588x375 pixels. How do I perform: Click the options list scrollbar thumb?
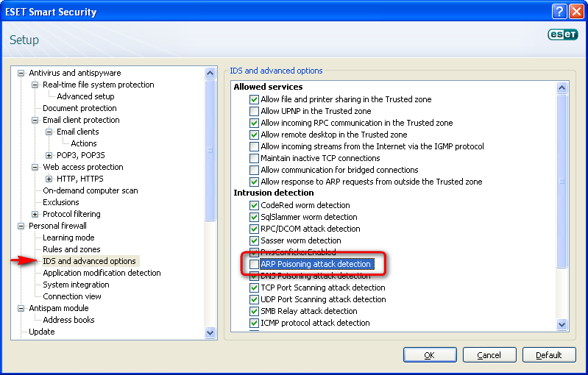click(562, 181)
